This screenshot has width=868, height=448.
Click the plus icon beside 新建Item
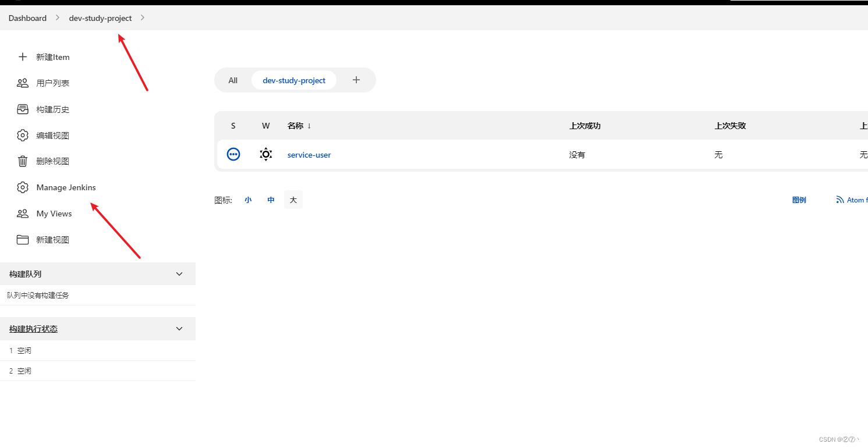point(23,57)
